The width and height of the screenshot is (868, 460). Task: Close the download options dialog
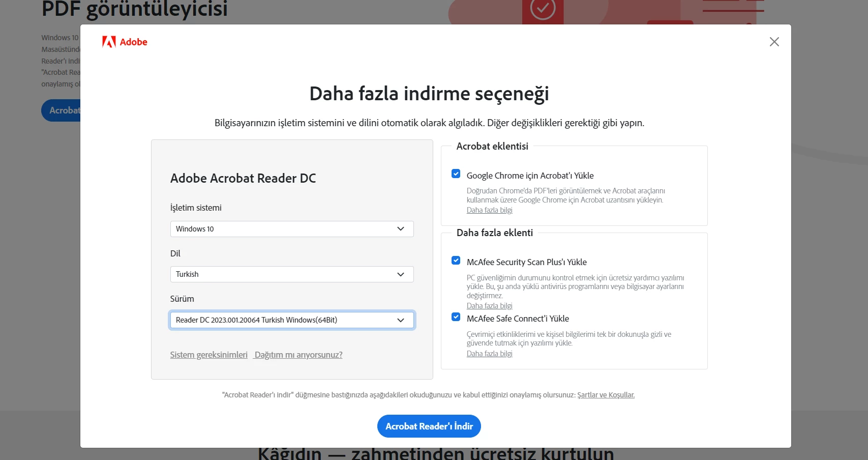(774, 42)
